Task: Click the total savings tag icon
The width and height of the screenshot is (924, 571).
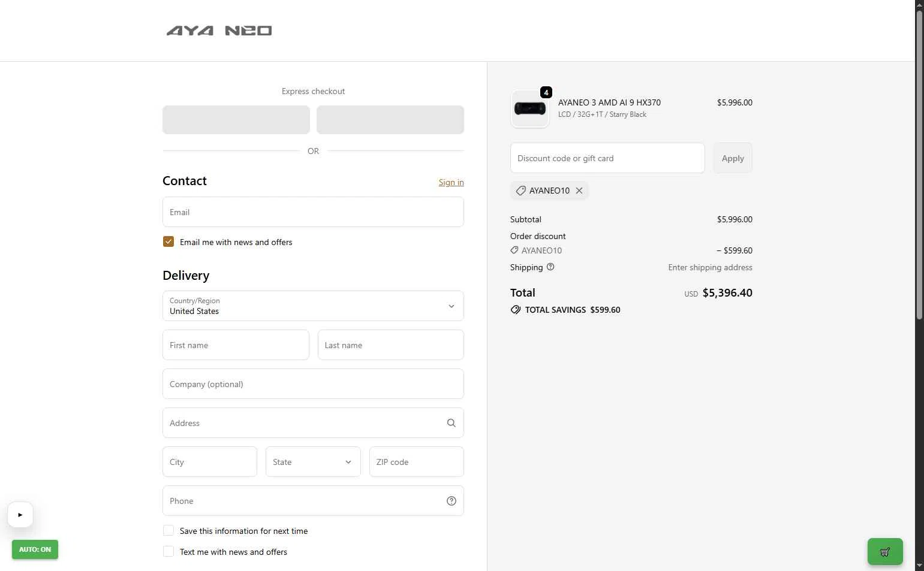Action: (516, 310)
